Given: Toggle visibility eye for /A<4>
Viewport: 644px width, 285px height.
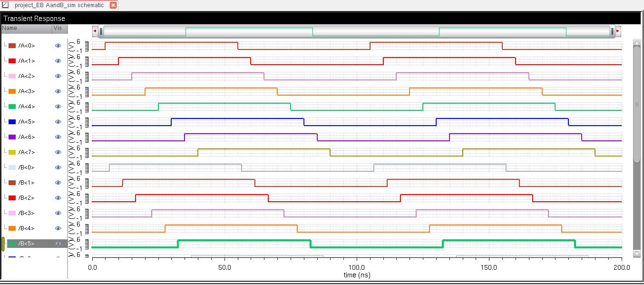Looking at the screenshot, I should point(58,107).
